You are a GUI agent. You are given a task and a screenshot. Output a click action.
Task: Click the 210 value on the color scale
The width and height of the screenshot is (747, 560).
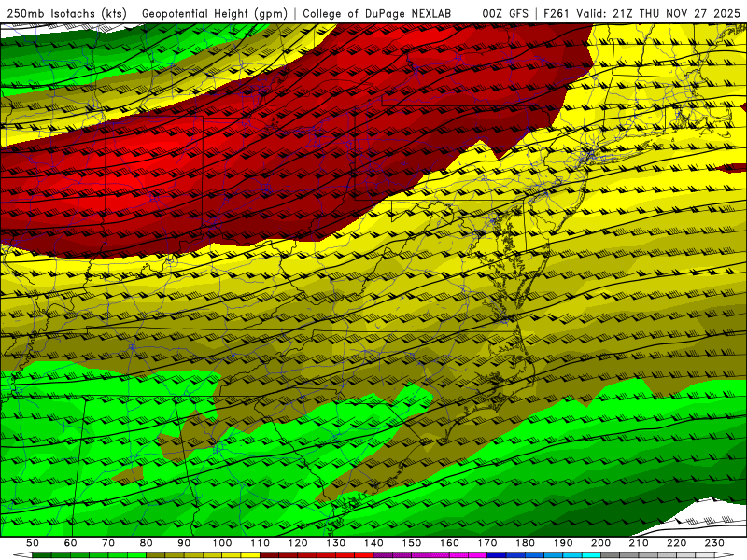[639, 543]
